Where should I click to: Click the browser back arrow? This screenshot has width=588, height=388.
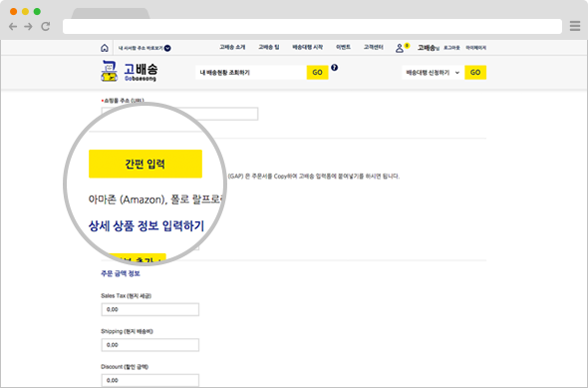coord(13,26)
